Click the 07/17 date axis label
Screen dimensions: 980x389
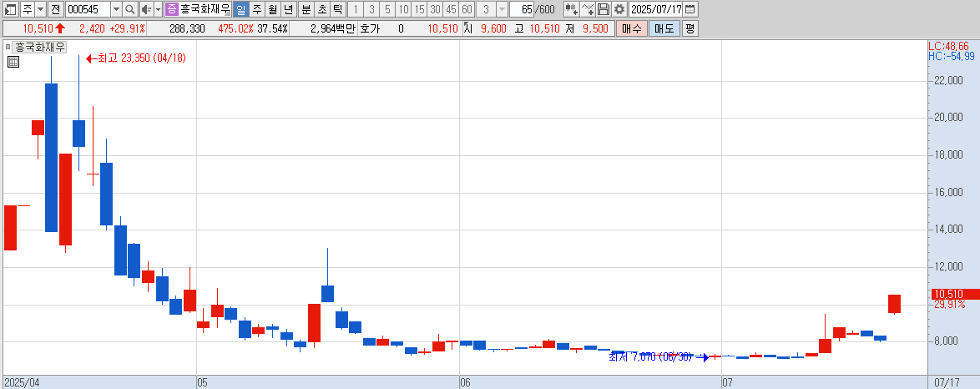click(948, 381)
